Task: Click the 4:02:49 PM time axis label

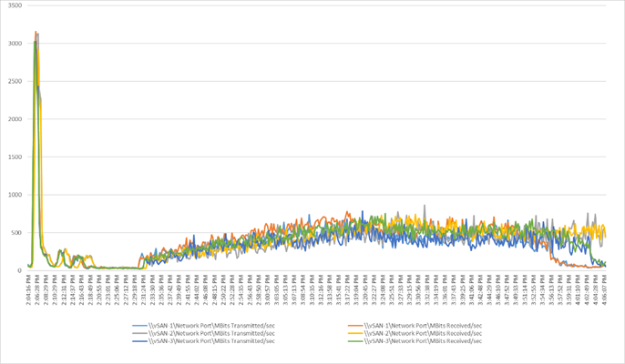Action: click(x=586, y=289)
